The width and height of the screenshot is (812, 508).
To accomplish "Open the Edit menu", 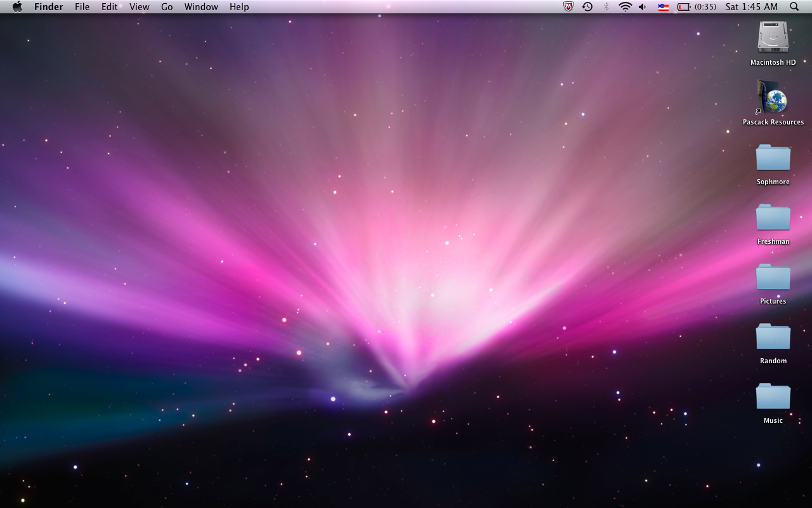I will click(110, 7).
